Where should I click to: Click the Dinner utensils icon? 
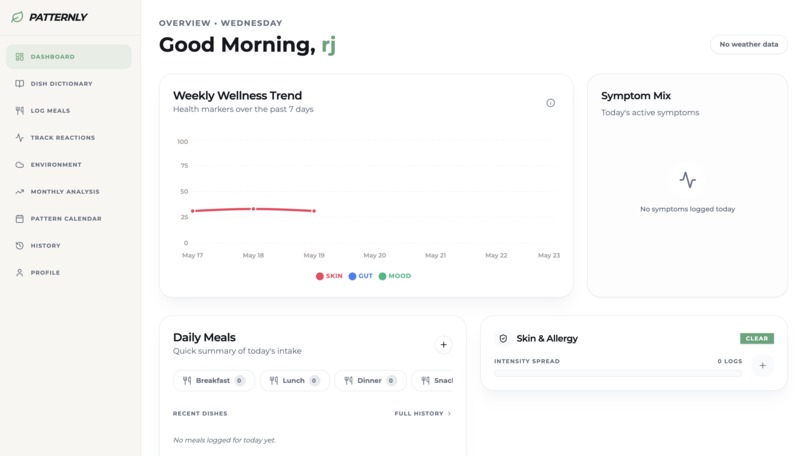tap(349, 380)
